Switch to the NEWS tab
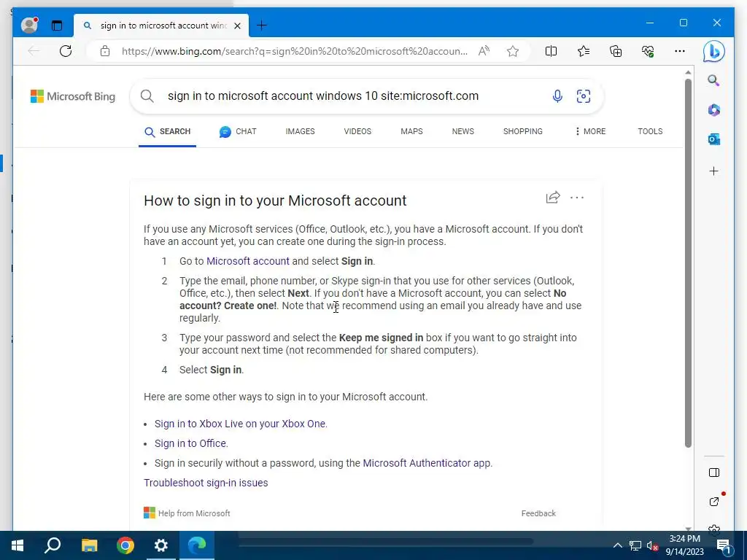This screenshot has height=560, width=747. (x=463, y=131)
